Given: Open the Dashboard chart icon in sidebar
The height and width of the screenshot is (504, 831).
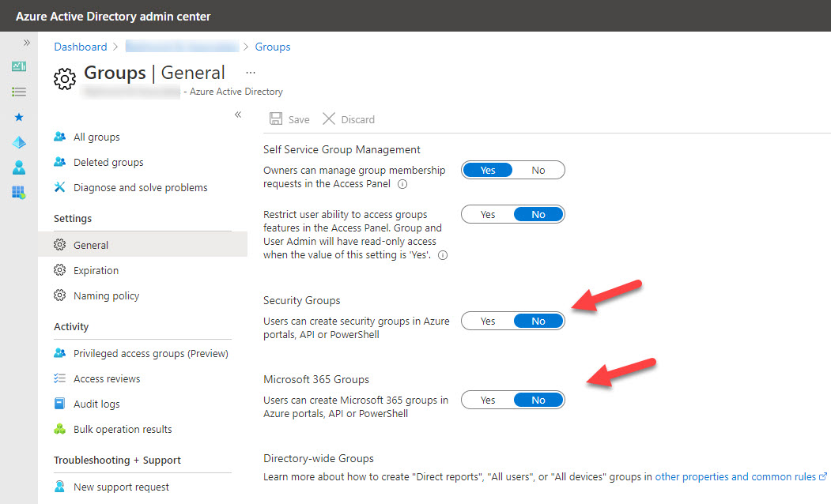Looking at the screenshot, I should [x=19, y=66].
